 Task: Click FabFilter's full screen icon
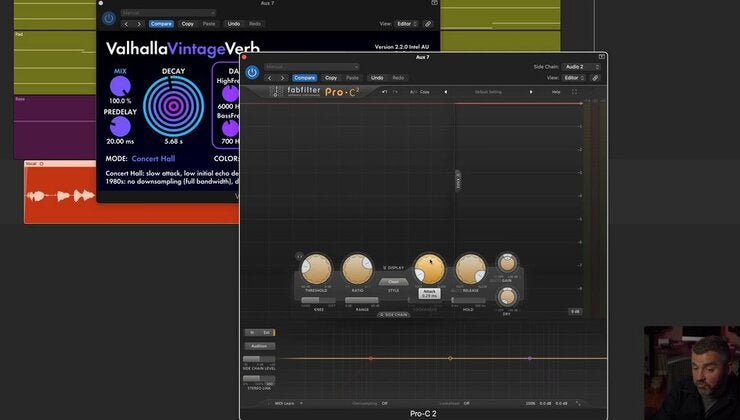(x=575, y=92)
